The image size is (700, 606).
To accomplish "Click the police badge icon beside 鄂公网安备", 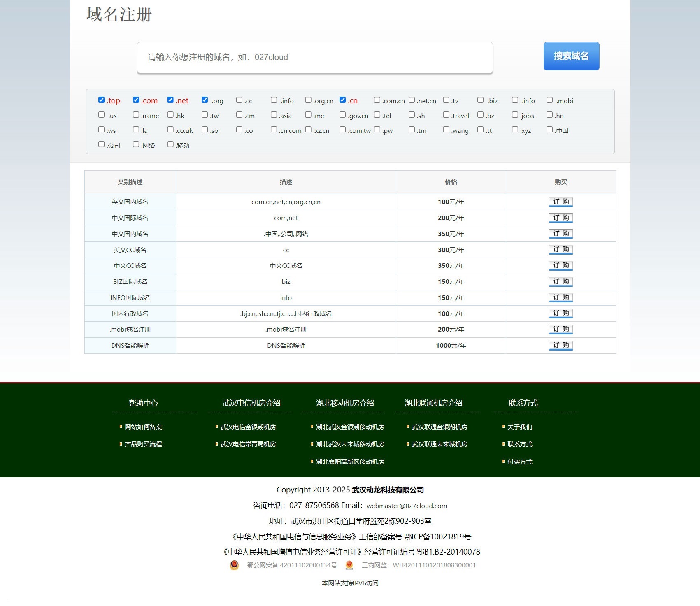I will [x=234, y=565].
